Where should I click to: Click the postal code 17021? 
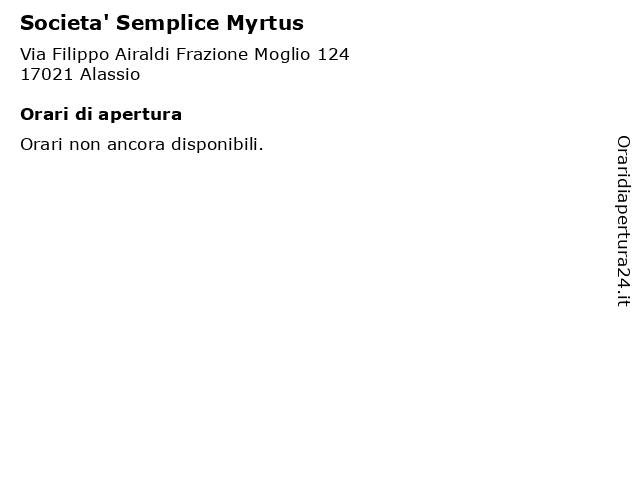(x=47, y=75)
